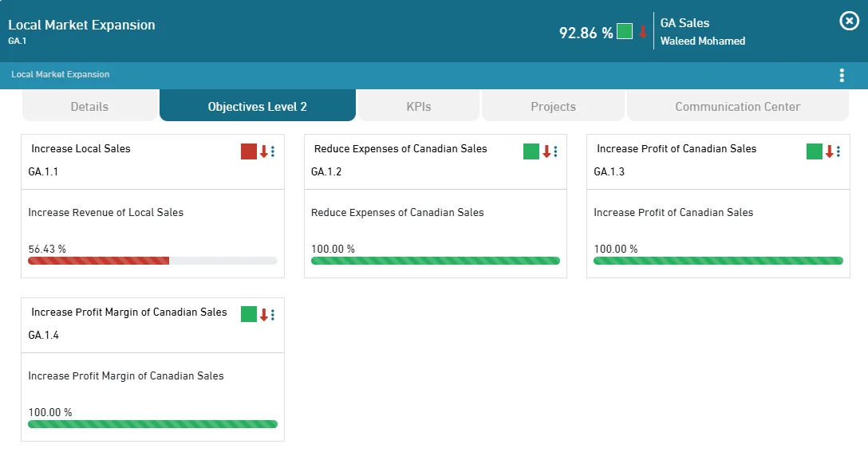Click green status square on Reduce Expenses card

click(x=531, y=151)
